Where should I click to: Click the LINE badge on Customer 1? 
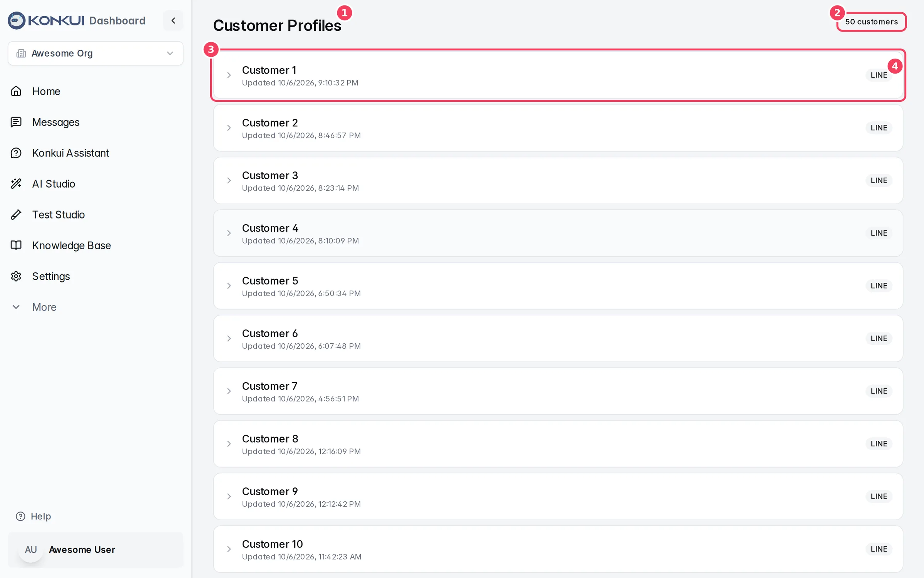point(879,75)
